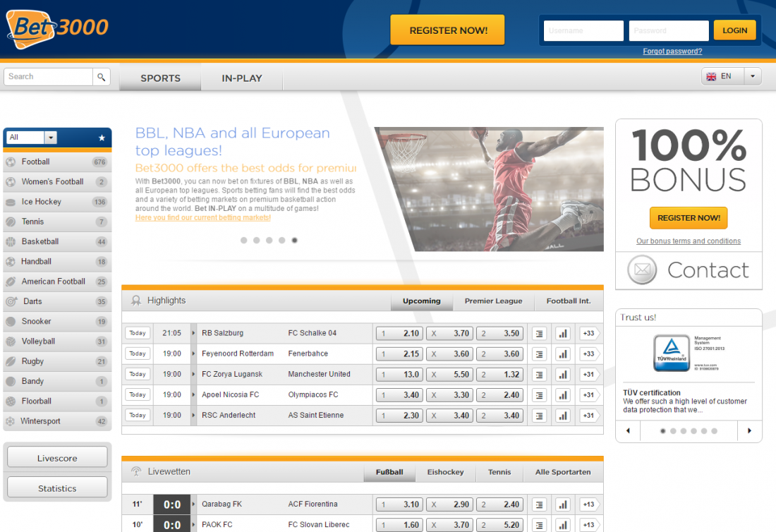The width and height of the screenshot is (776, 532).
Task: Show statistics chart for RSC Anderlecht match
Action: point(563,416)
